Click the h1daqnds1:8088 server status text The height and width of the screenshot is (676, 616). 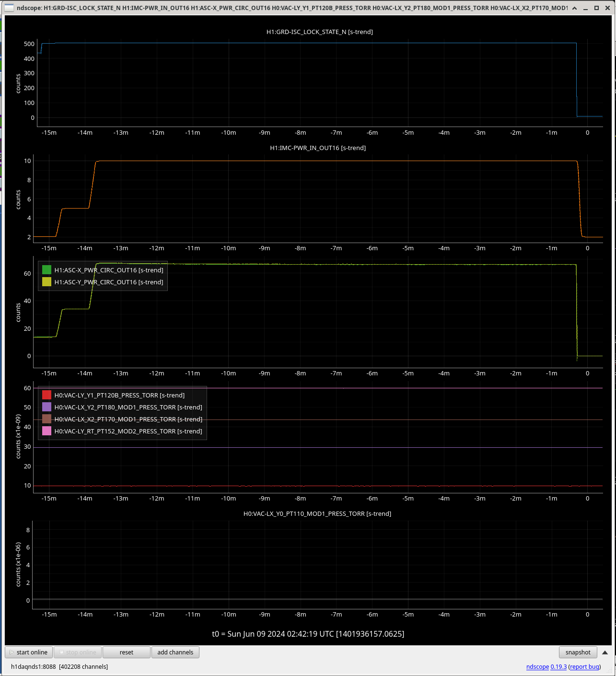(59, 666)
